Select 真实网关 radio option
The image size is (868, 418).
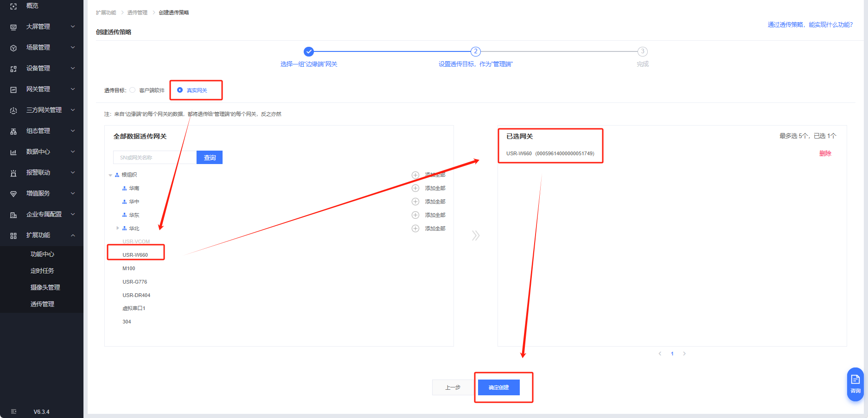(x=180, y=90)
